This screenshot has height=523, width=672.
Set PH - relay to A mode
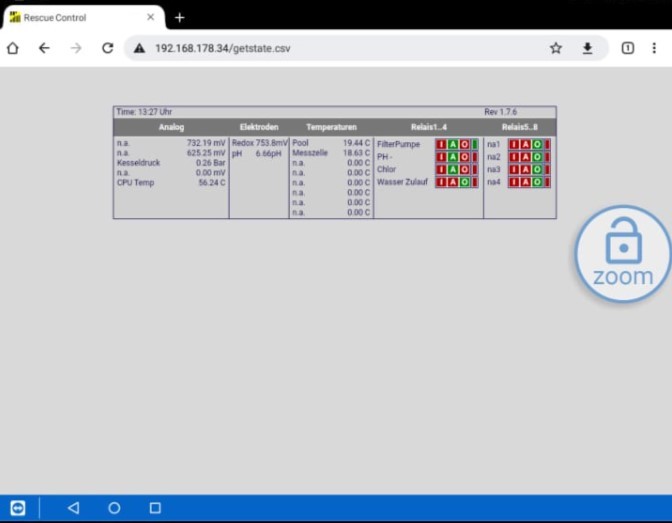(453, 157)
